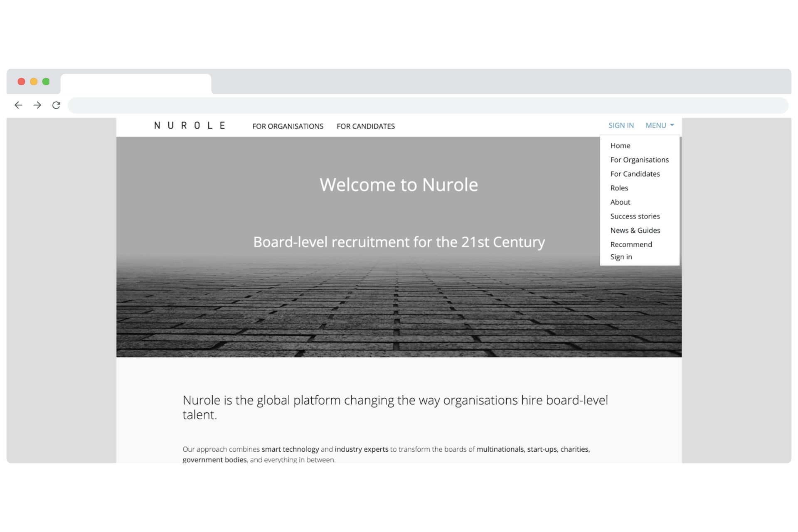798x532 pixels.
Task: Choose Home from the dropdown menu
Action: coord(620,146)
